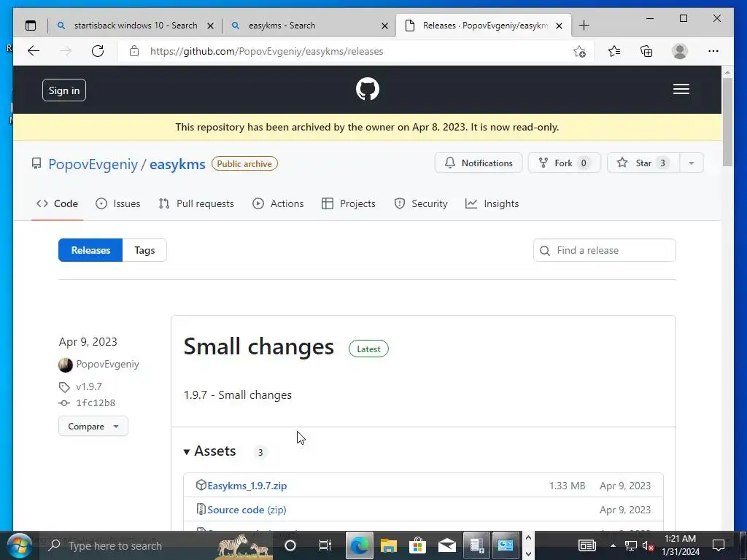Open PopovEvgeniy author link under release date

[108, 365]
